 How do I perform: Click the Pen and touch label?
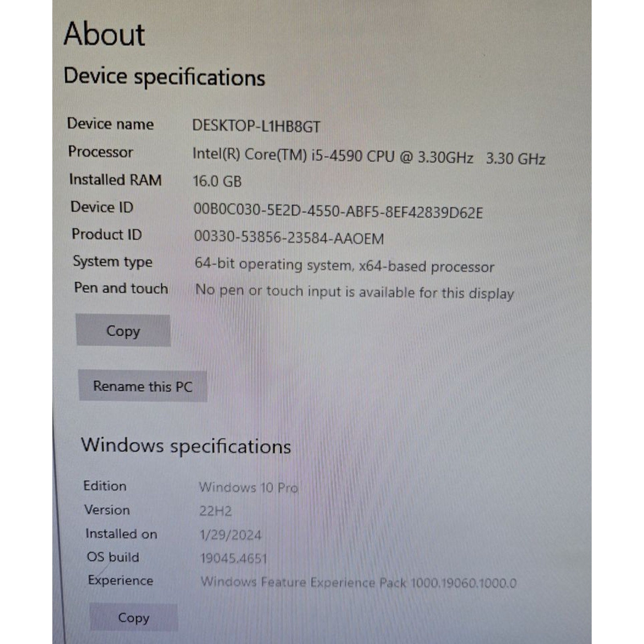pyautogui.click(x=121, y=288)
